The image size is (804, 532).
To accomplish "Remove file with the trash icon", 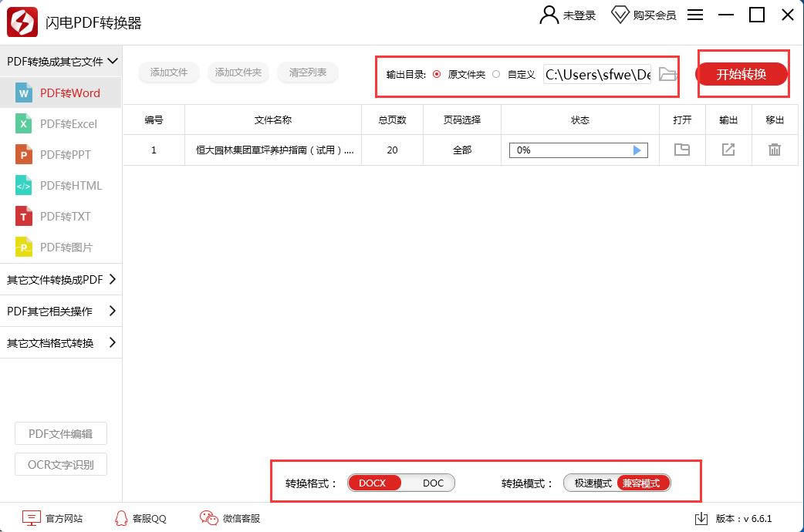I will click(x=774, y=150).
